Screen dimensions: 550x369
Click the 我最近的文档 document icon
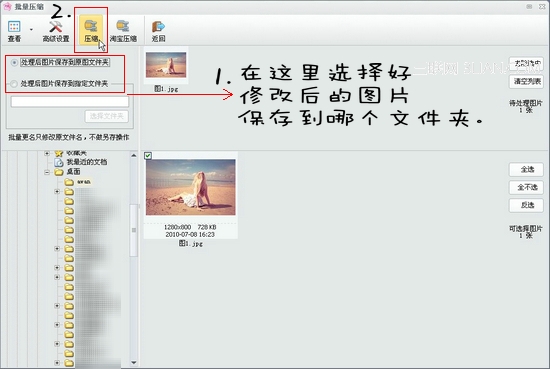point(59,162)
